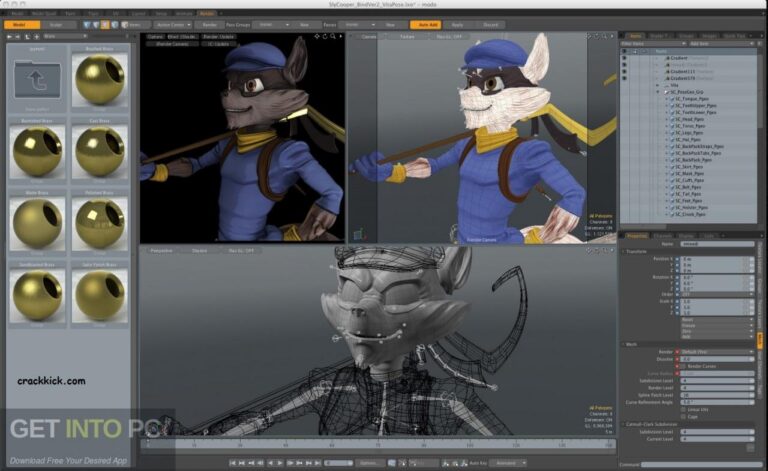Viewport: 768px width, 471px height.
Task: Select Polished Brass material thumbnail
Action: 100,223
